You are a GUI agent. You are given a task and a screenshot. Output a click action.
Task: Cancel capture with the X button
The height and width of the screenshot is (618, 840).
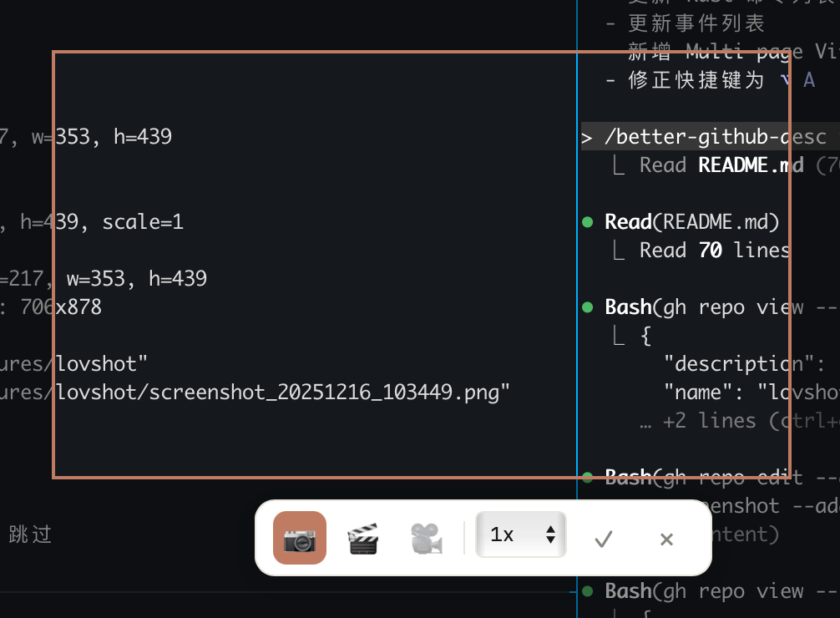[666, 539]
